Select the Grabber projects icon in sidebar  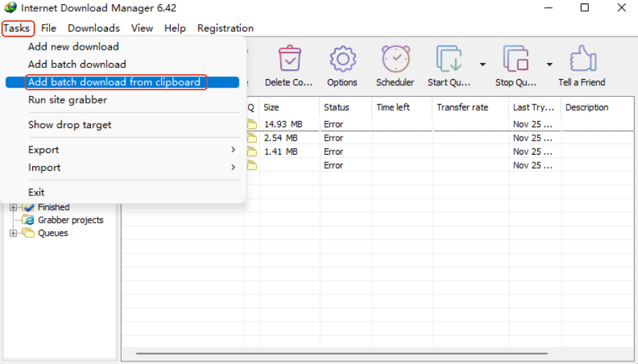coord(28,220)
